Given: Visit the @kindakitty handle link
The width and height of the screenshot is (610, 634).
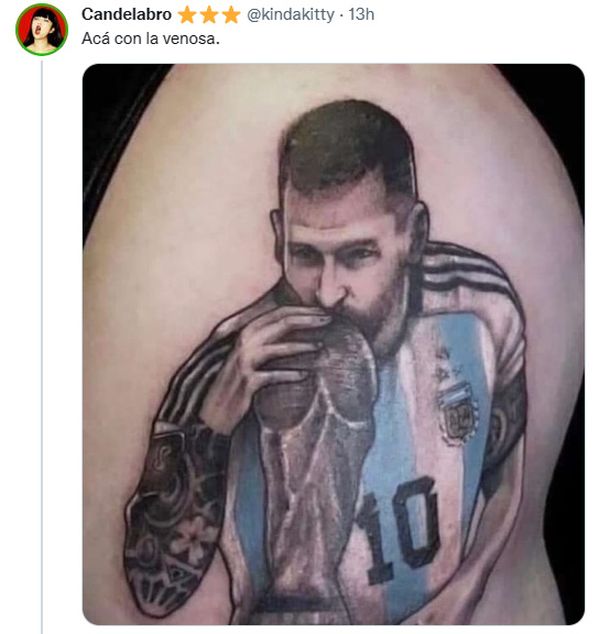Looking at the screenshot, I should [x=290, y=15].
